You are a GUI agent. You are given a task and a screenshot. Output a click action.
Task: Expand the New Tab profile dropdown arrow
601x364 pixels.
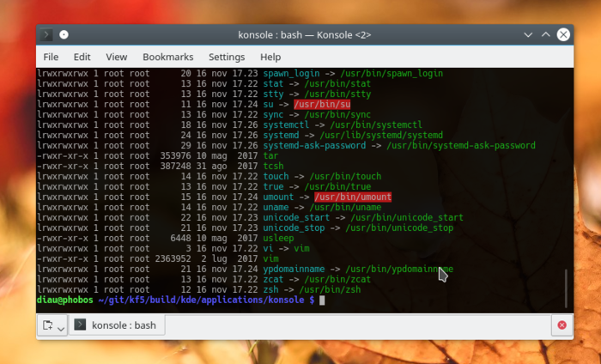point(61,327)
